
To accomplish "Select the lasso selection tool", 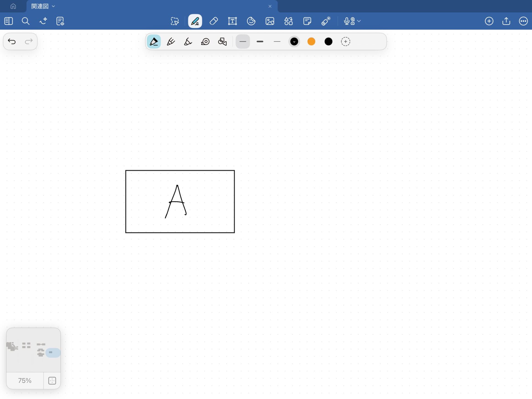I will coord(175,21).
